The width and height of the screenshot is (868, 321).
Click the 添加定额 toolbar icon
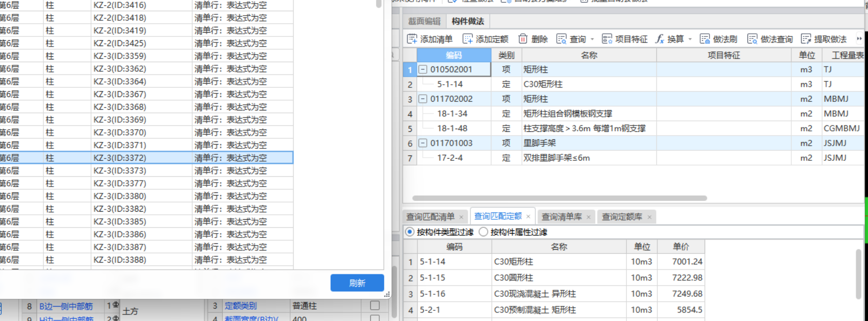[468, 39]
